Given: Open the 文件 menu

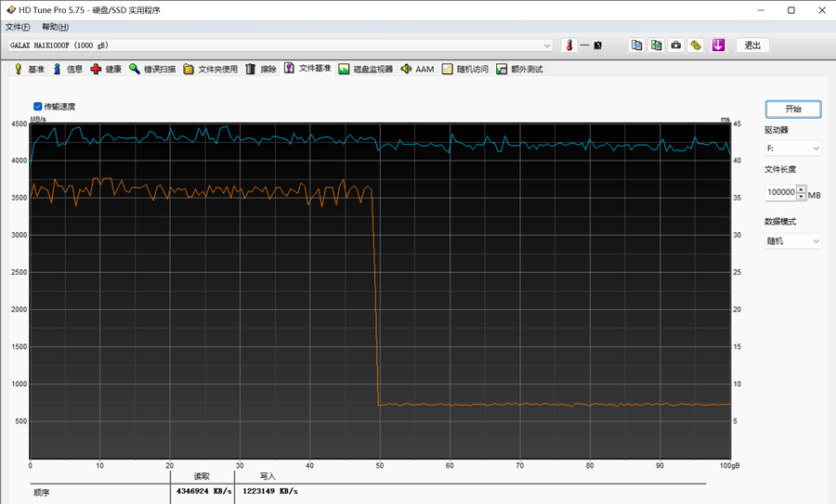Looking at the screenshot, I should pos(18,27).
